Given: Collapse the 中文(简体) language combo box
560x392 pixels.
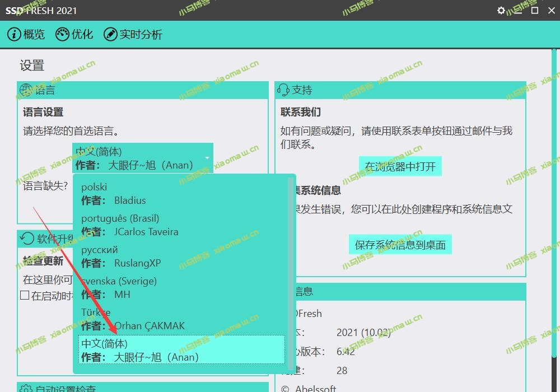Looking at the screenshot, I should click(142, 158).
